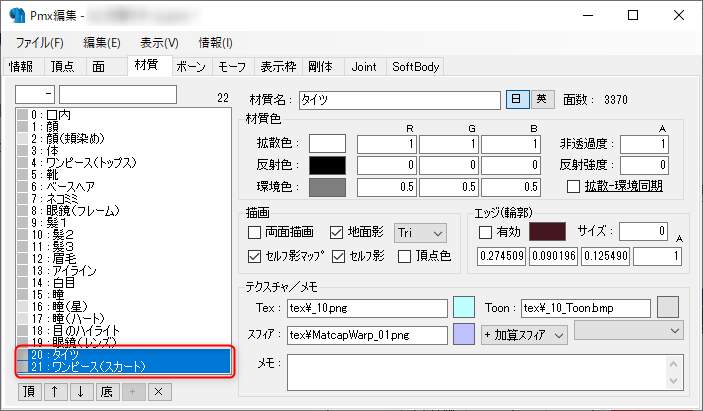The width and height of the screenshot is (703, 411).
Task: Select material 4 : ワンピース(トップス)
Action: point(123,163)
